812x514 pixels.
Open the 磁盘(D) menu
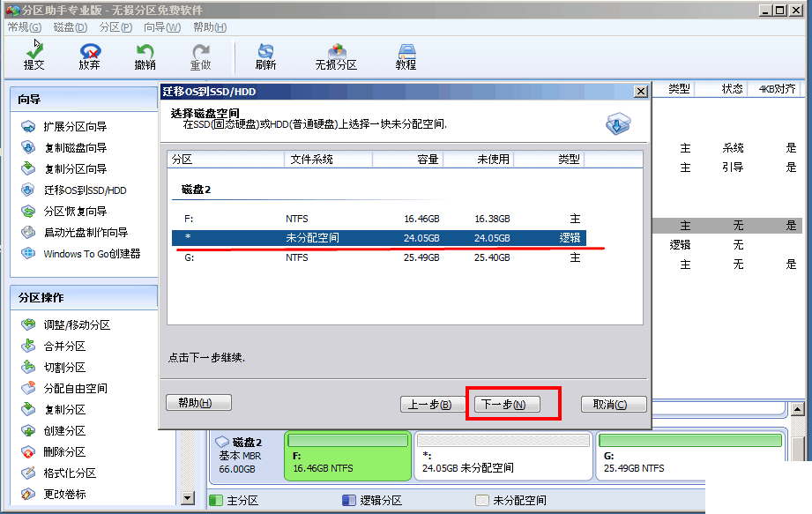pyautogui.click(x=69, y=27)
